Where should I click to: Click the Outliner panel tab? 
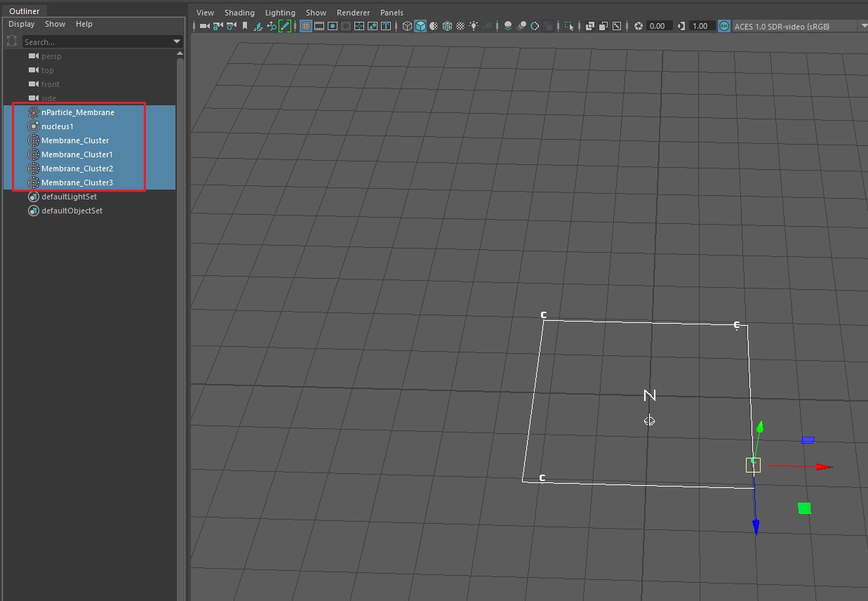point(24,11)
